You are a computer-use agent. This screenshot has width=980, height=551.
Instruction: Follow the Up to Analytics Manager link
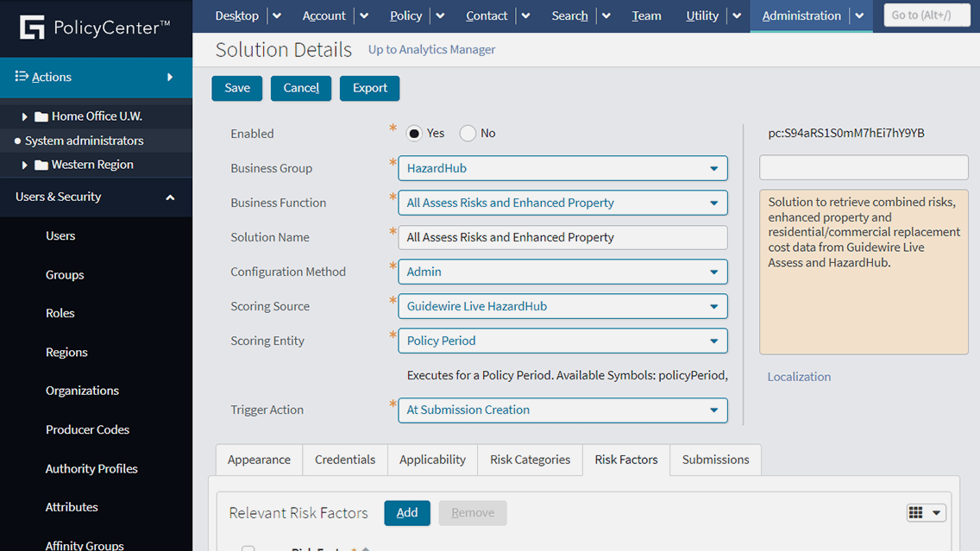(x=431, y=49)
